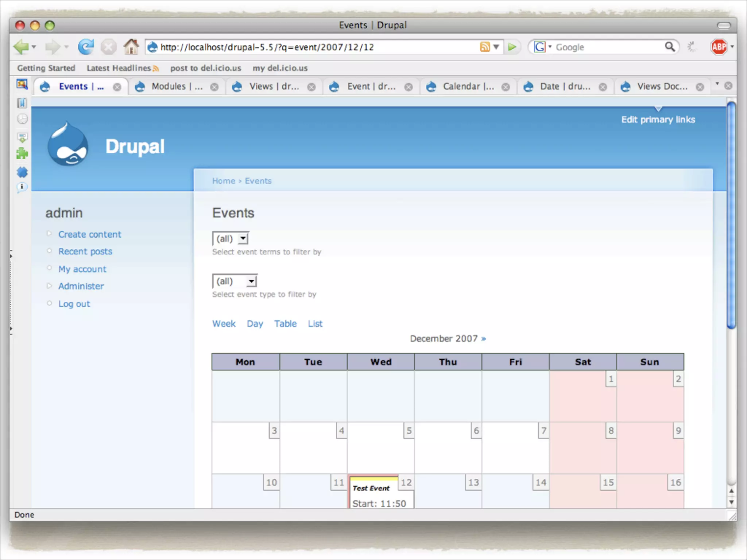Switch to the Calendar browser tab
The width and height of the screenshot is (747, 560).
pos(468,86)
